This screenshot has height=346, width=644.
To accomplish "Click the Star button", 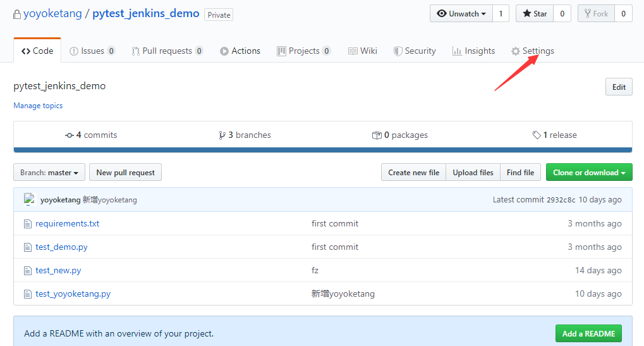I will point(534,14).
